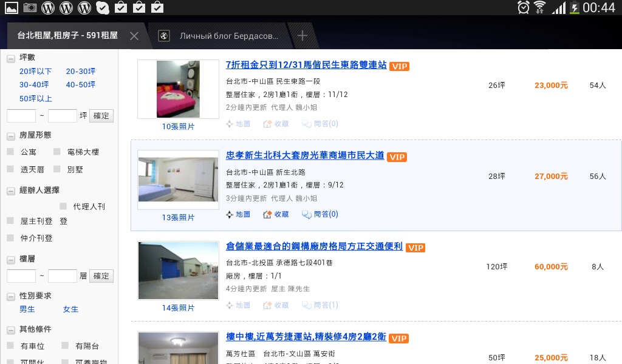Select the 台北租屋 591租屋 tab
The image size is (622, 364).
tap(67, 36)
